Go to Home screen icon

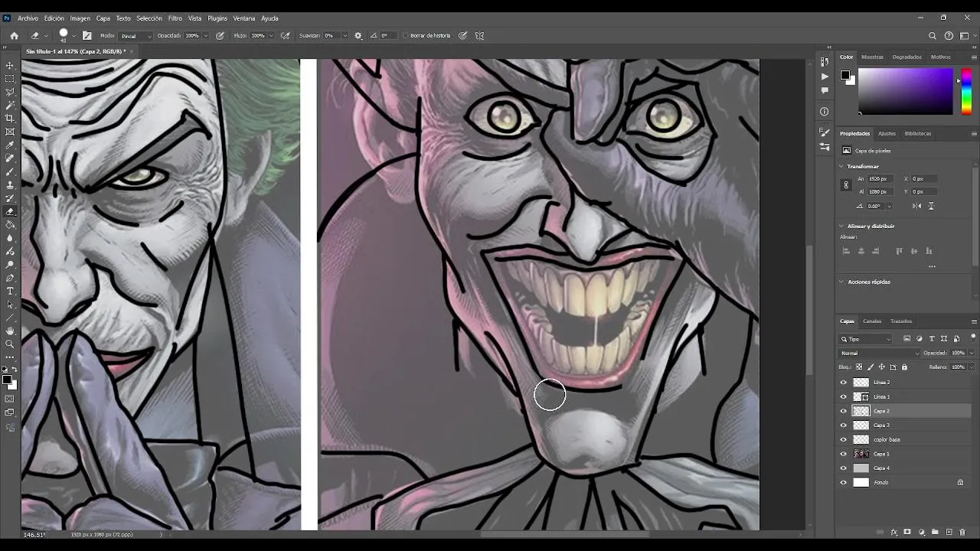[x=14, y=35]
